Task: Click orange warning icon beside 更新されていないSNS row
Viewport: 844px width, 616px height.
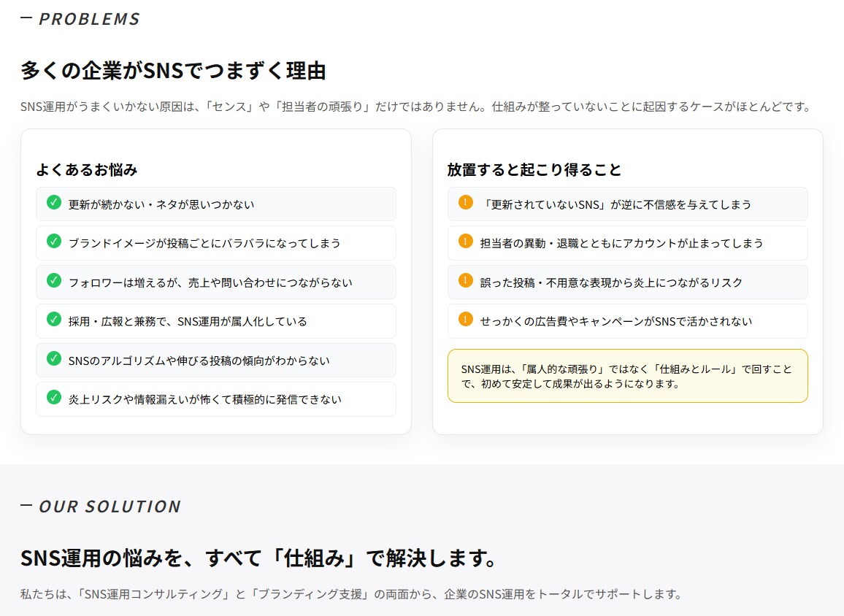Action: pyautogui.click(x=466, y=202)
